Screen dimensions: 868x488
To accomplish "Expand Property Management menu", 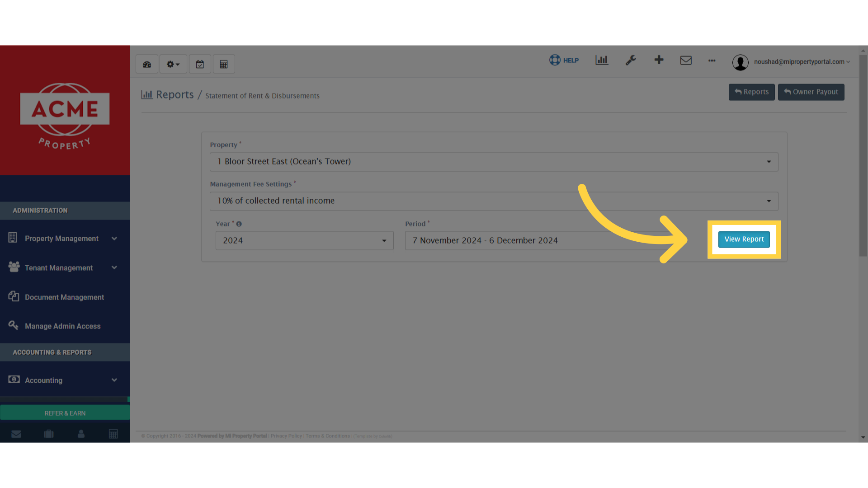I will coord(65,239).
